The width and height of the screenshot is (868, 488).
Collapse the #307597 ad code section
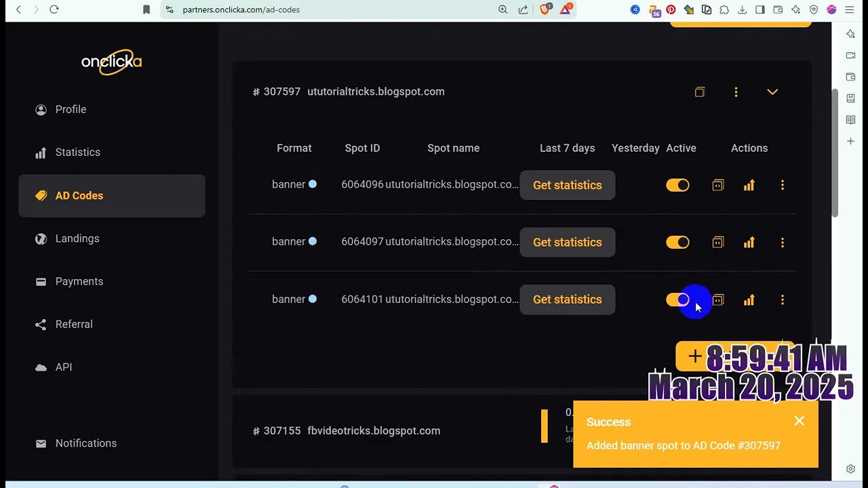772,91
